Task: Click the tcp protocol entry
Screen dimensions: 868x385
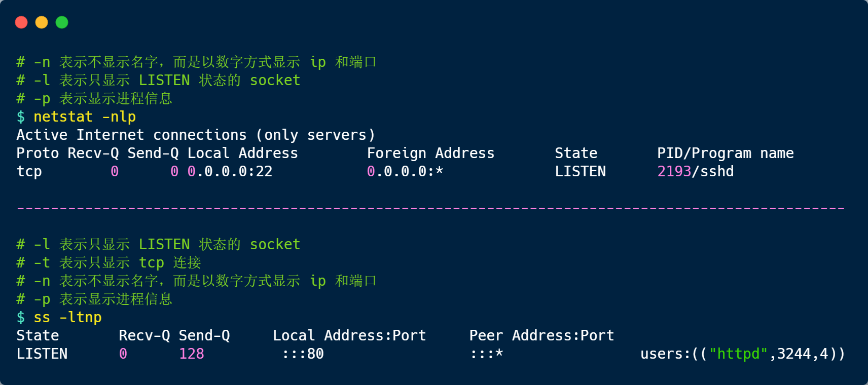Action: point(29,172)
